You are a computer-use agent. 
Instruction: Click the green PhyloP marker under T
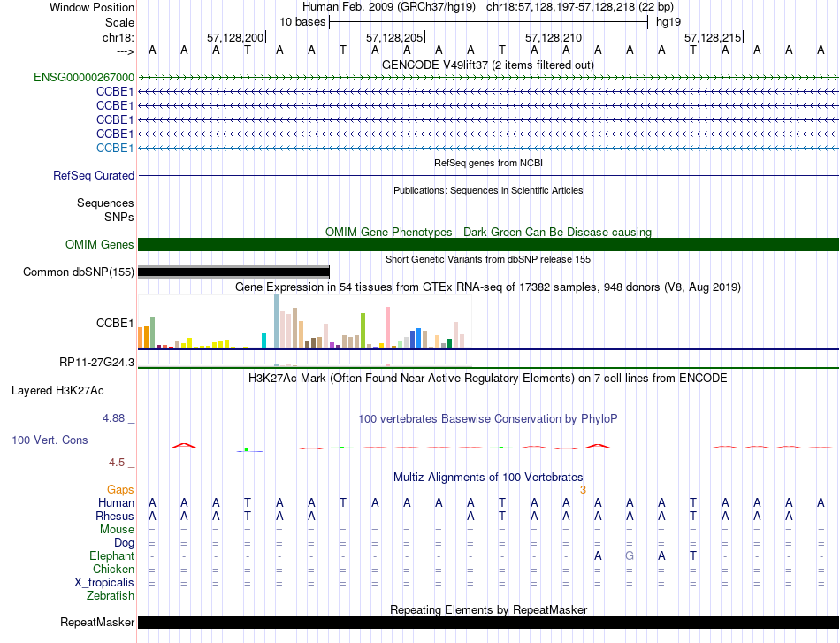tap(247, 449)
